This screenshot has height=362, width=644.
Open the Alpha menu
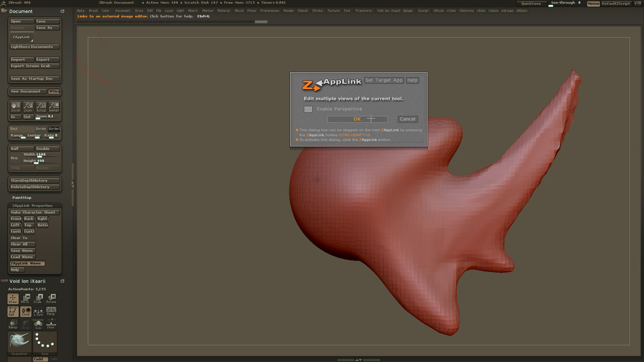[80, 11]
